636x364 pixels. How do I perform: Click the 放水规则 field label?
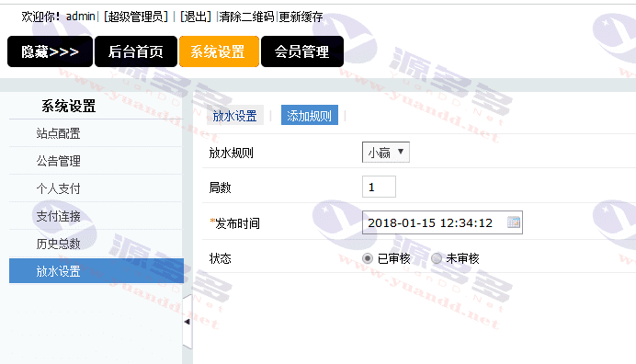pyautogui.click(x=232, y=153)
